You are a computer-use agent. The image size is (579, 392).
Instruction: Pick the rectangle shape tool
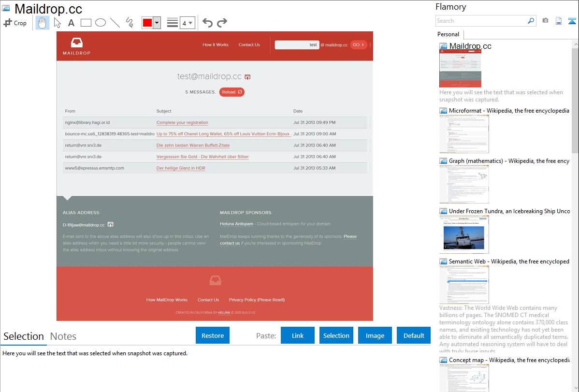86,23
